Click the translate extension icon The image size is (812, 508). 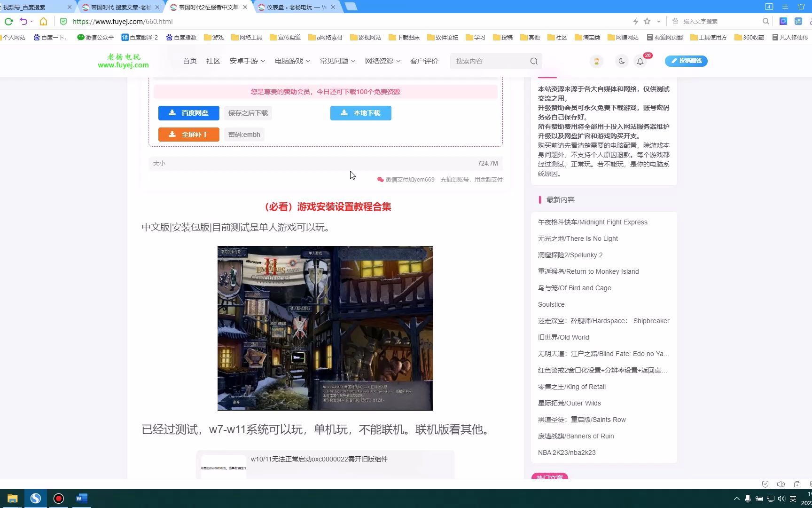tap(798, 21)
